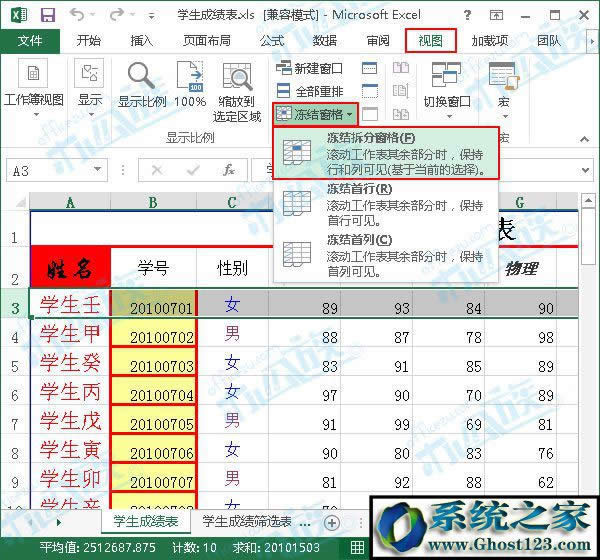
Task: Select column G header
Action: click(520, 202)
